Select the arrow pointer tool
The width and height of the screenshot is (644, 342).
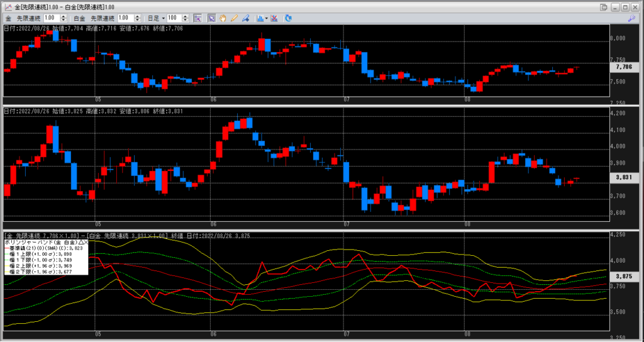point(212,18)
